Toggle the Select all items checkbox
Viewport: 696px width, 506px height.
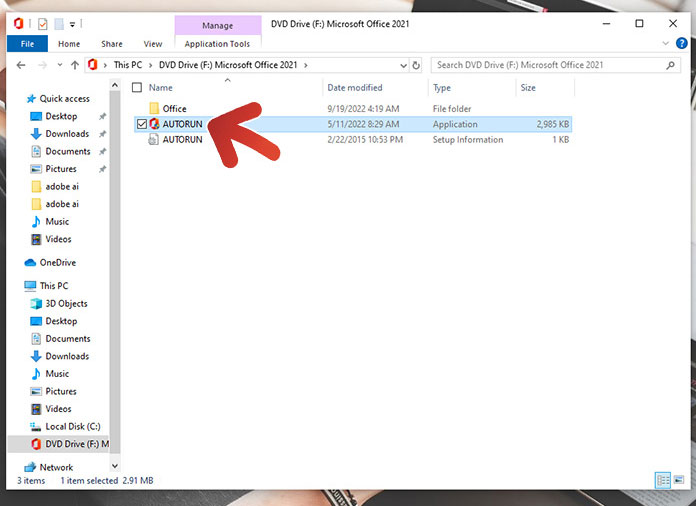pyautogui.click(x=137, y=87)
